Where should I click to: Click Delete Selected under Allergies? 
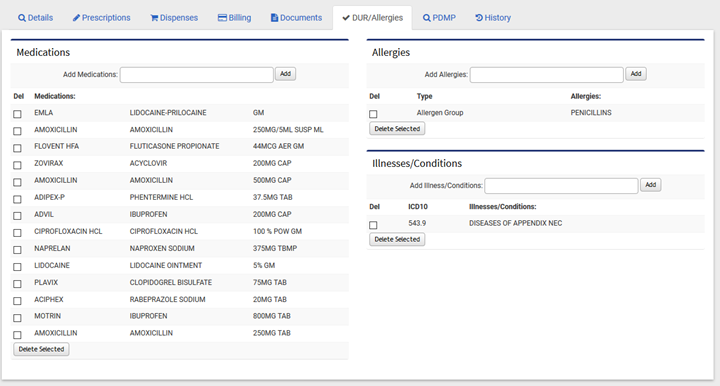coord(397,129)
